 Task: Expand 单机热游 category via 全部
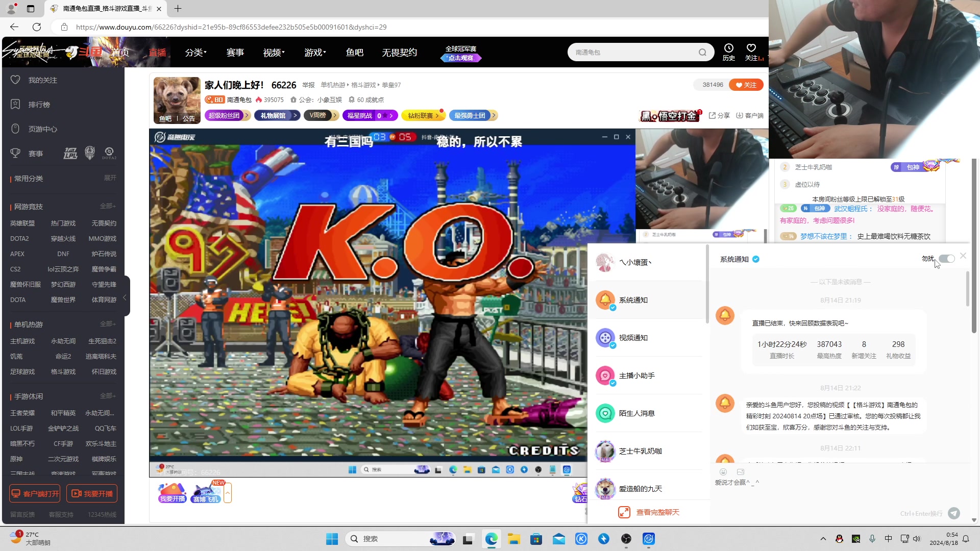[x=108, y=324]
